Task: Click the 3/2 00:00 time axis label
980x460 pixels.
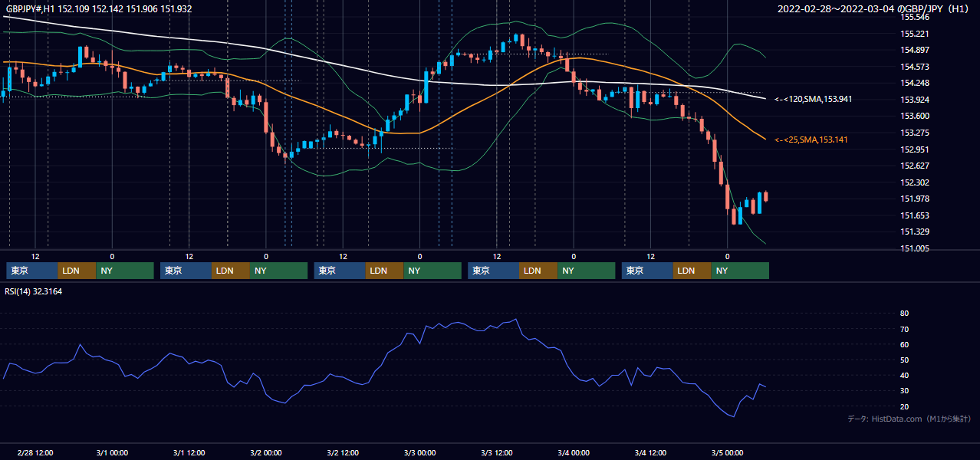Action: point(266,452)
